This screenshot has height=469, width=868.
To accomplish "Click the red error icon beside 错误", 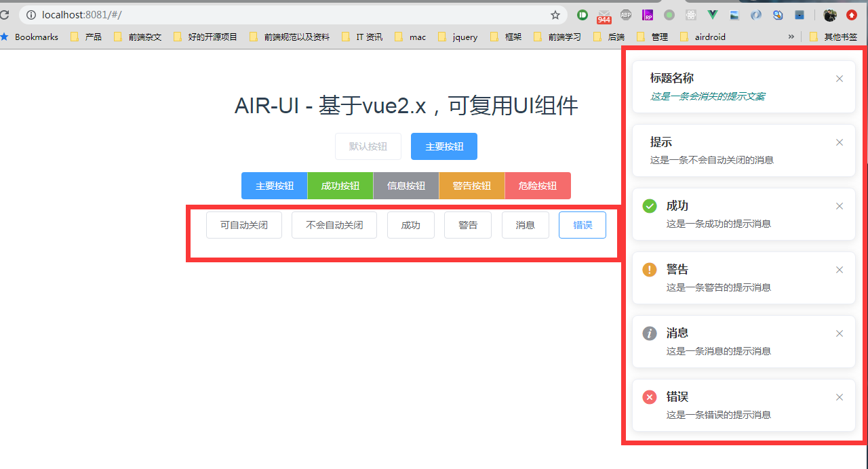I will coord(650,397).
